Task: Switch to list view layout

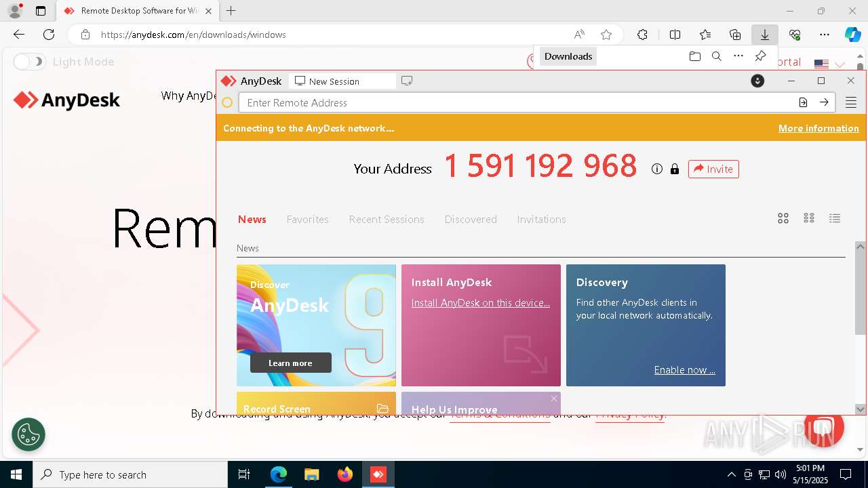Action: pos(835,218)
